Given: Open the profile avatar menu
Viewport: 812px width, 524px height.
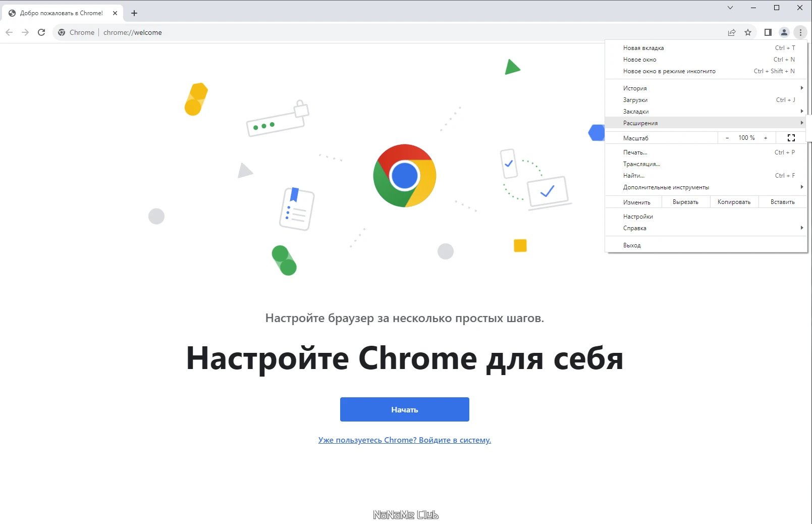Looking at the screenshot, I should (784, 32).
